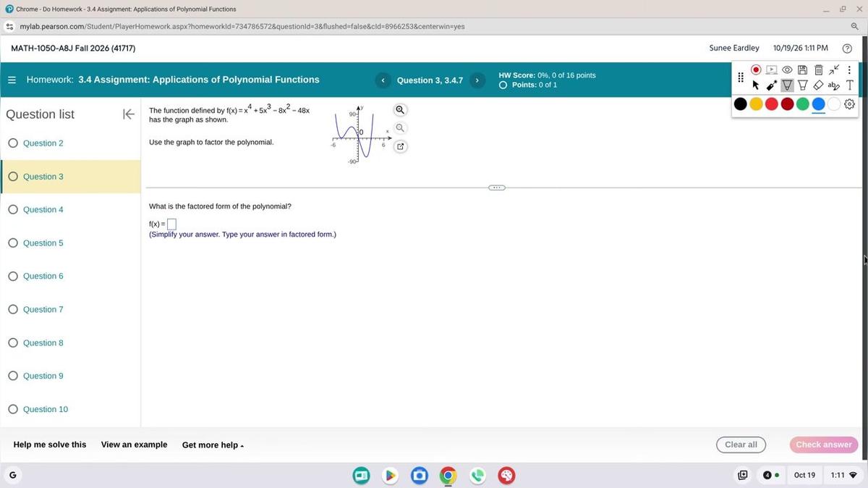Open the Oct 19 calendar date chip

click(804, 475)
